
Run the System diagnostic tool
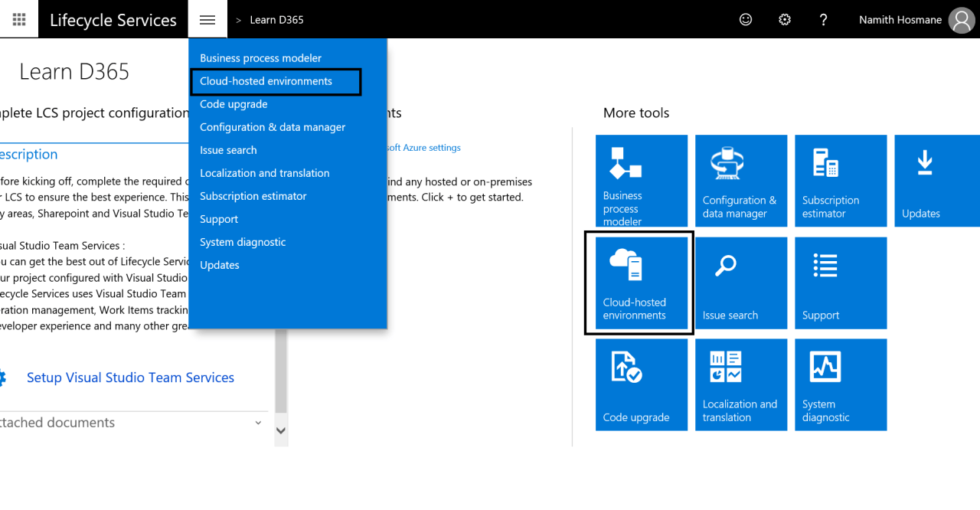[840, 384]
